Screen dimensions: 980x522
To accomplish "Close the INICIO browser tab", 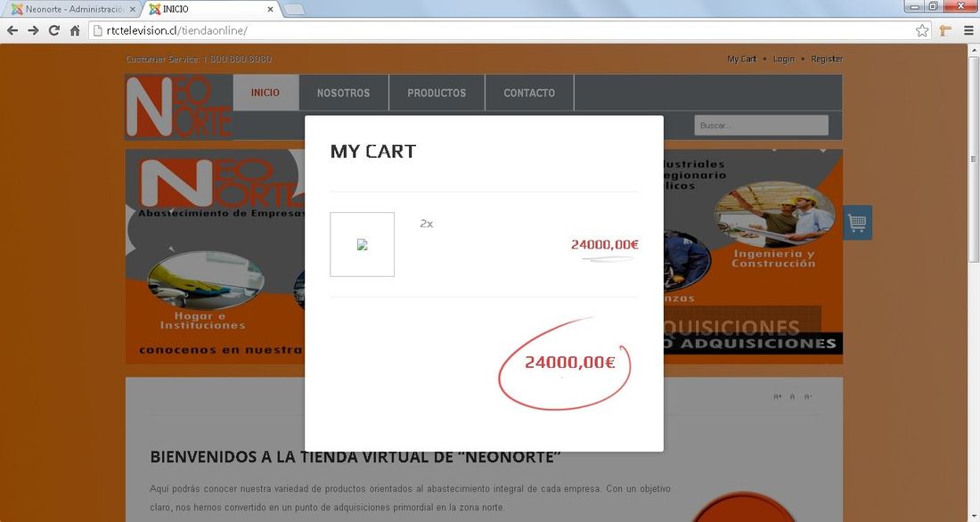I will 270,10.
